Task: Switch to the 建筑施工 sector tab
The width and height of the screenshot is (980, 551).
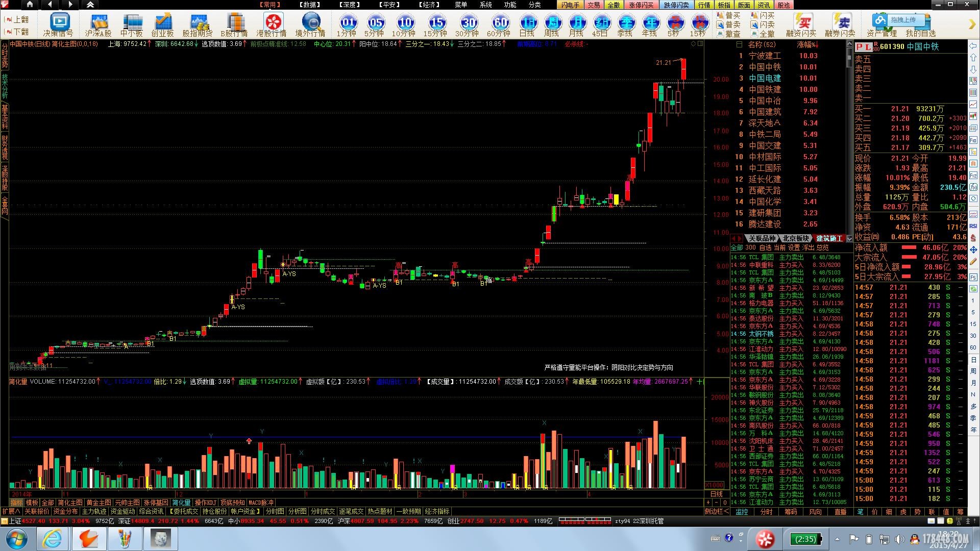Action: coord(829,239)
